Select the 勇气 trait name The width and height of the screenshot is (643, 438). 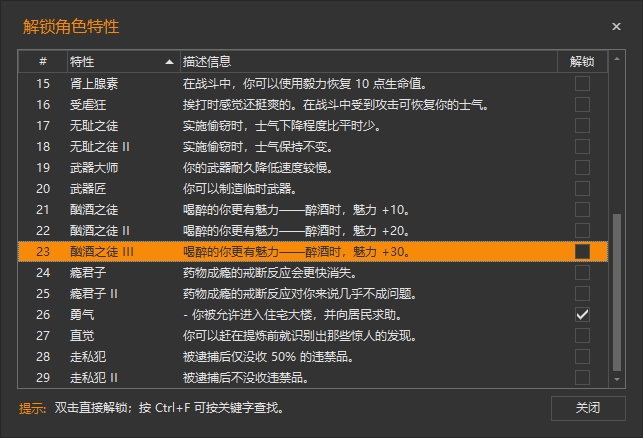click(x=82, y=315)
